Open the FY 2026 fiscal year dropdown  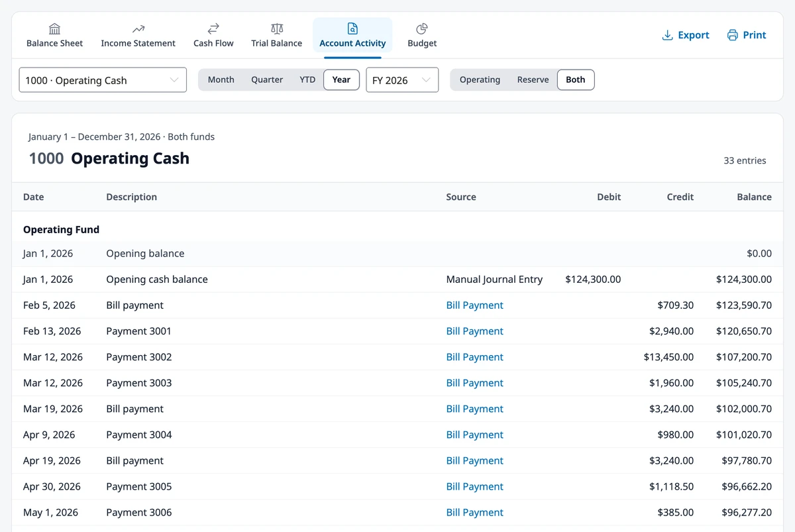pyautogui.click(x=402, y=80)
